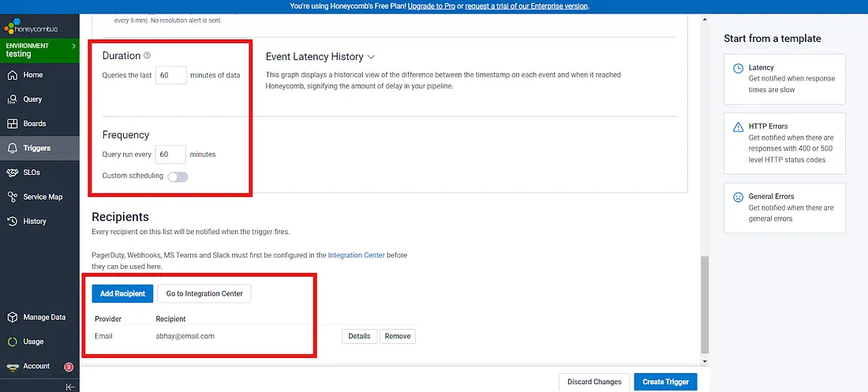
Task: Switch the testing environment selector
Action: tap(39, 50)
